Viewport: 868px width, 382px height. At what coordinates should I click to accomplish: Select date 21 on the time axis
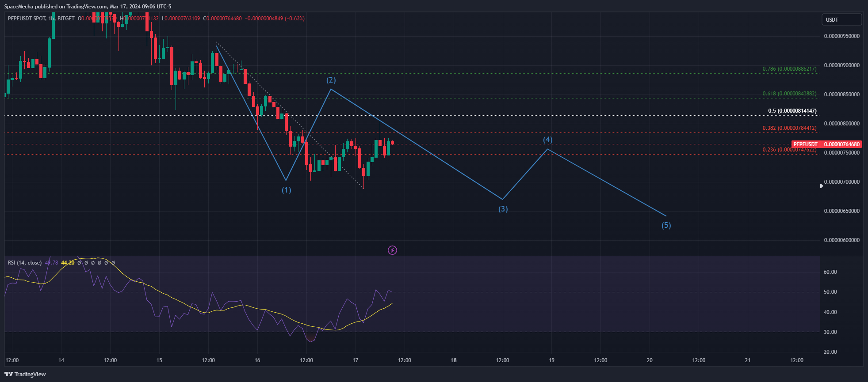(748, 360)
